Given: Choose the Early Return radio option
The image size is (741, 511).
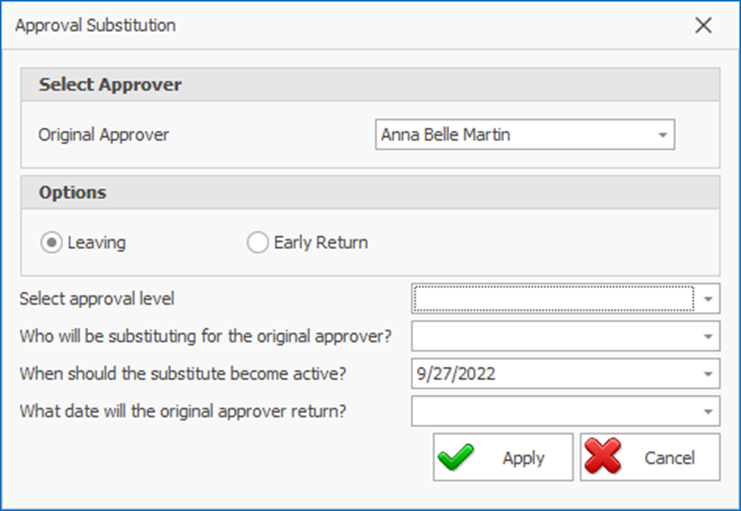Looking at the screenshot, I should (258, 242).
